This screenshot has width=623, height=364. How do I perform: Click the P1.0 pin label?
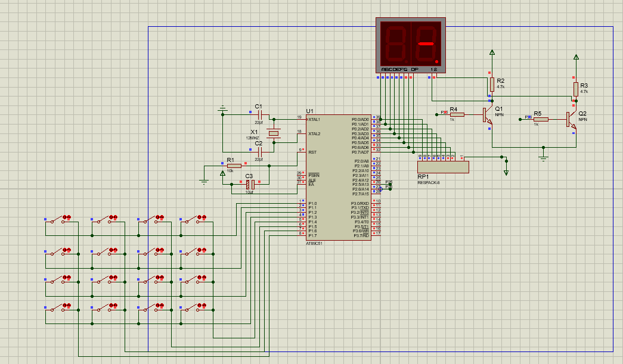pyautogui.click(x=312, y=203)
